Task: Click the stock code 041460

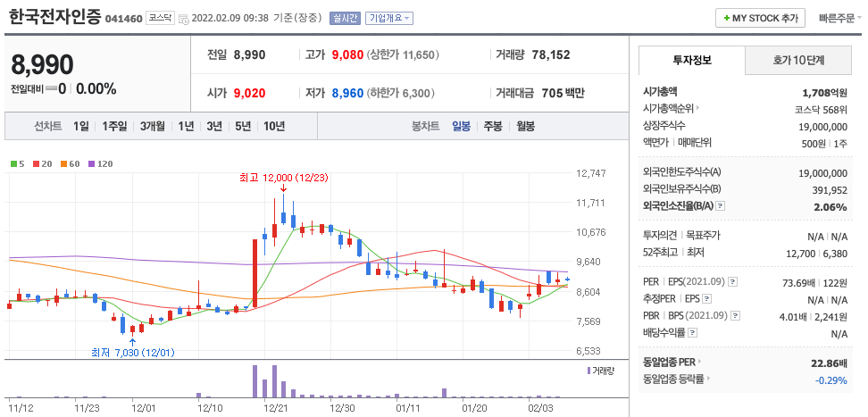Action: click(x=123, y=18)
